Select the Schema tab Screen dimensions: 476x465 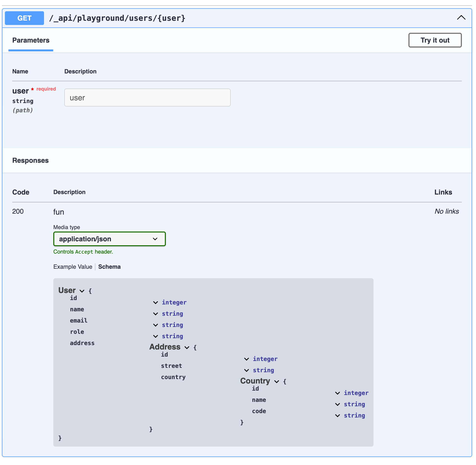coord(109,267)
